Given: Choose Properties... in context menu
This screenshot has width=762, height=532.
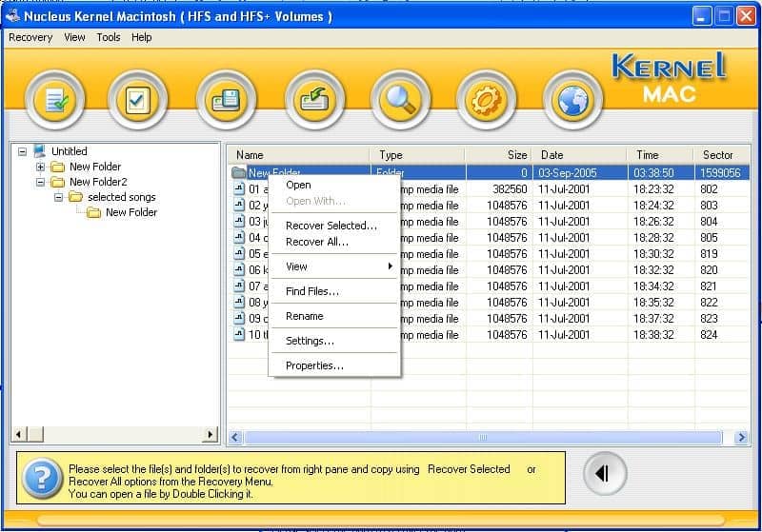Looking at the screenshot, I should pyautogui.click(x=335, y=365).
